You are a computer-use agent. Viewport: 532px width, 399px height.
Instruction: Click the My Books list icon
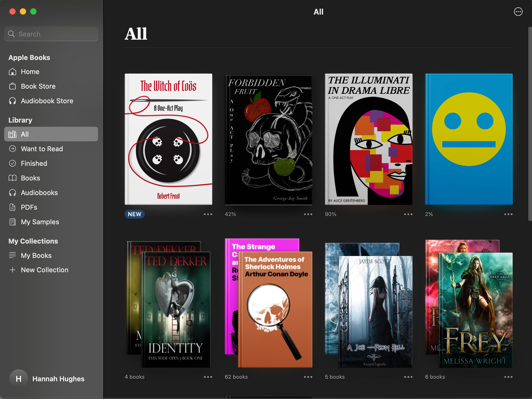tap(12, 255)
